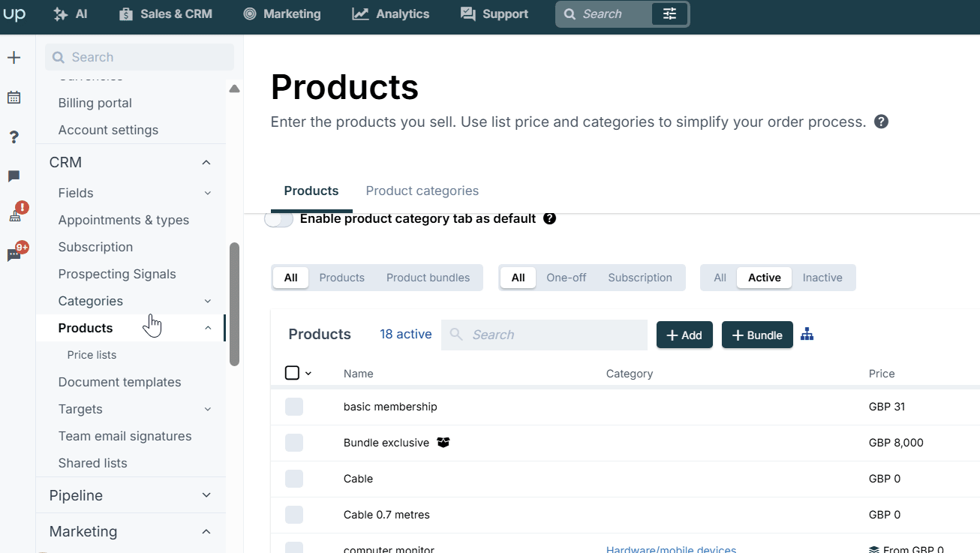Click help icon next to category tab toggle
This screenshot has width=980, height=553.
tap(549, 219)
